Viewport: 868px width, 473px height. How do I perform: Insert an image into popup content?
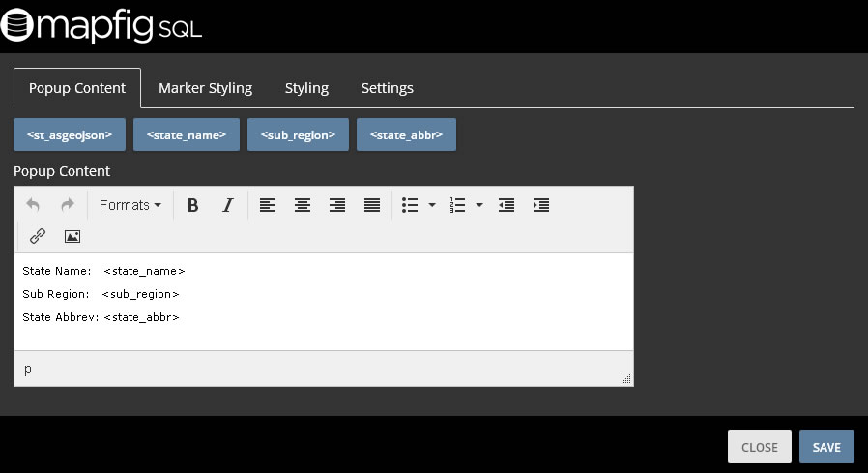coord(72,236)
